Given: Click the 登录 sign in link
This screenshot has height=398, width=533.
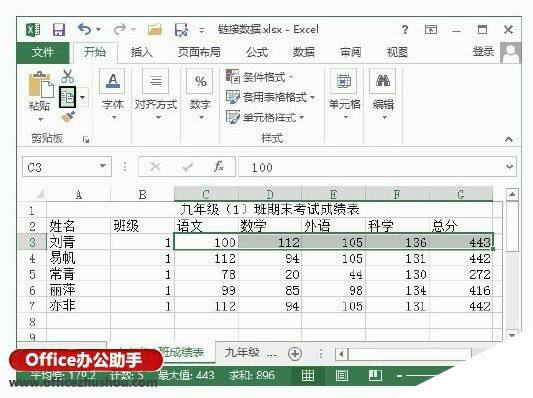Looking at the screenshot, I should [483, 52].
